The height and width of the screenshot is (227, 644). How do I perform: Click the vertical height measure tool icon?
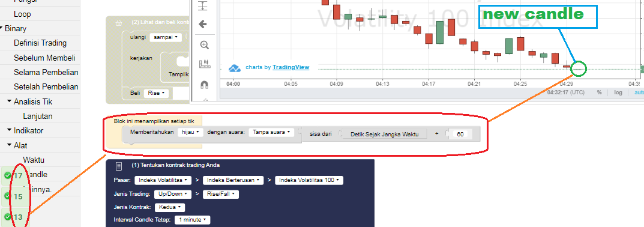203,6
